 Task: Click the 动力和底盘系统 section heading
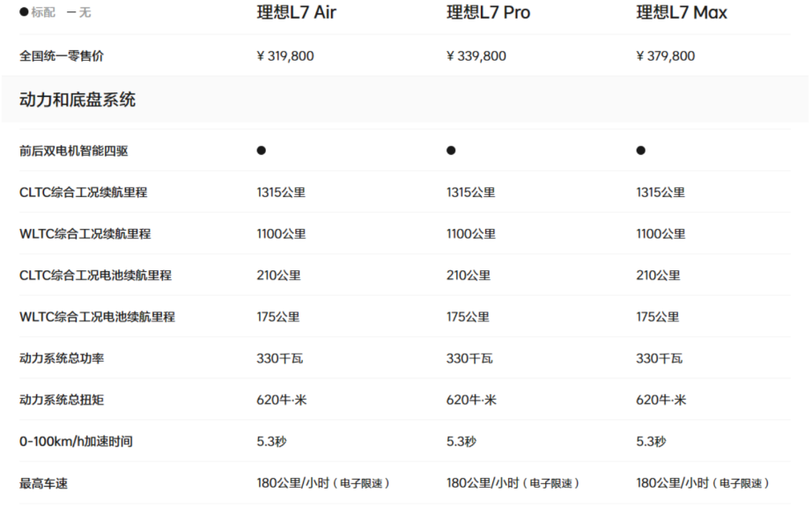78,99
